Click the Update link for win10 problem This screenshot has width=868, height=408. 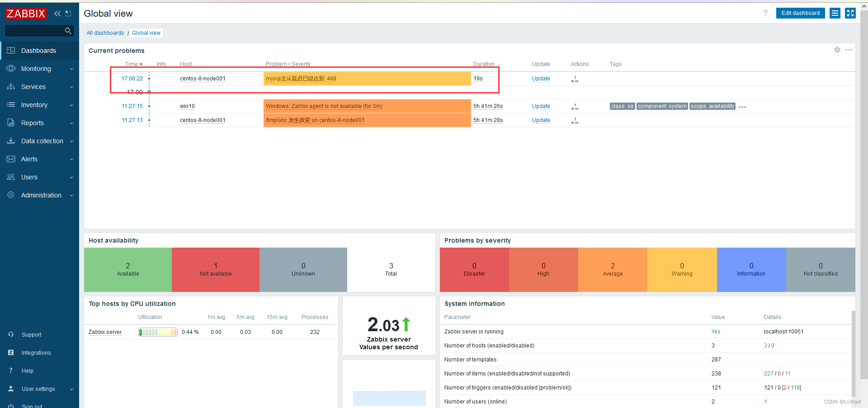[x=541, y=106]
